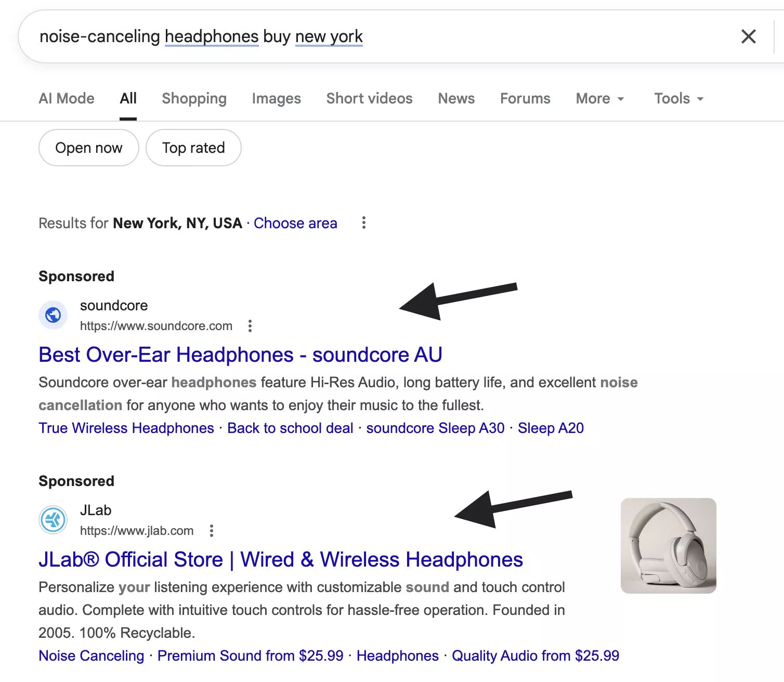Click the JLab logo icon

tap(53, 520)
